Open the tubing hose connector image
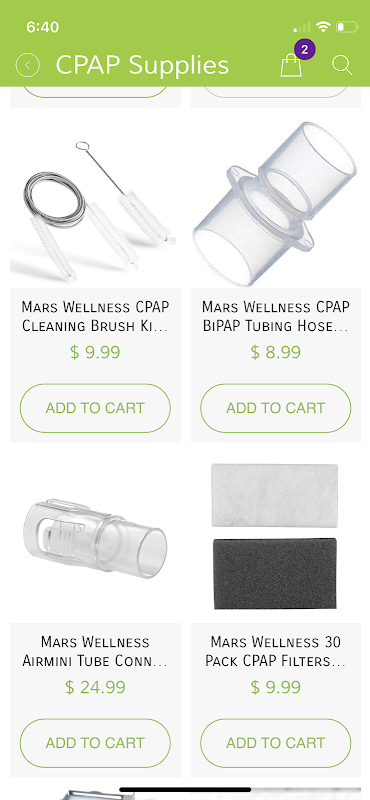Viewport: 370px width, 800px height. tap(276, 204)
